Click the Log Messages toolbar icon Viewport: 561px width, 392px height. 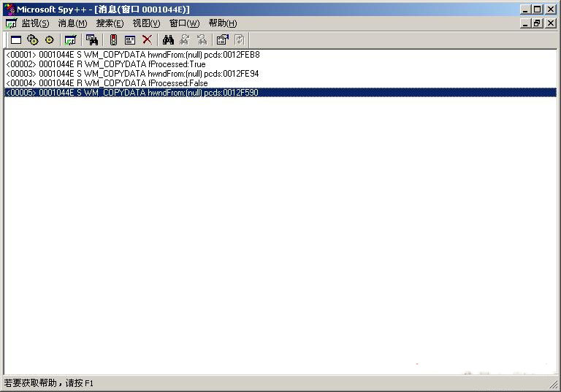point(70,39)
